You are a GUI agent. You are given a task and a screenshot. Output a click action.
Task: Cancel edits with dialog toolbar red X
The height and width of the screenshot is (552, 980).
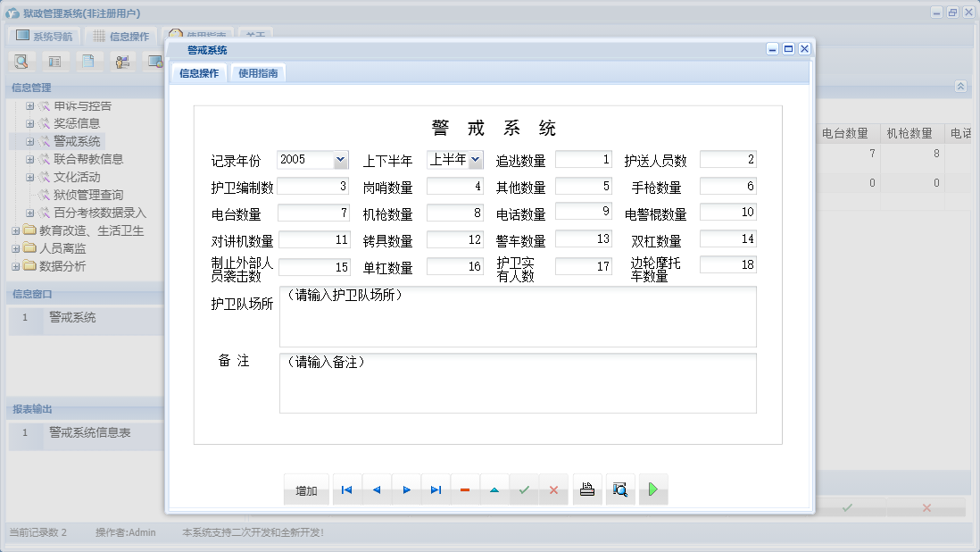point(553,489)
